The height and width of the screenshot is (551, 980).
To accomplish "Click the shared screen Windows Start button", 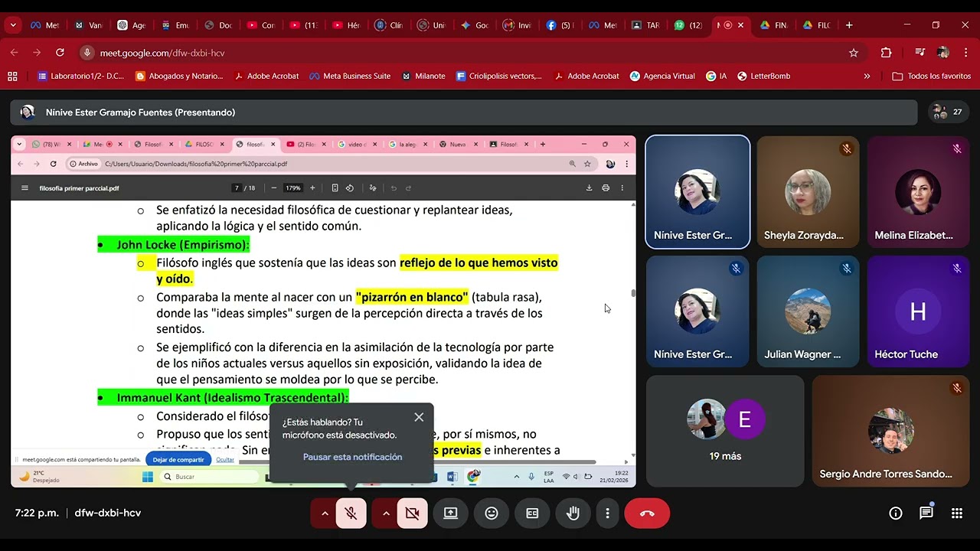I will point(148,476).
